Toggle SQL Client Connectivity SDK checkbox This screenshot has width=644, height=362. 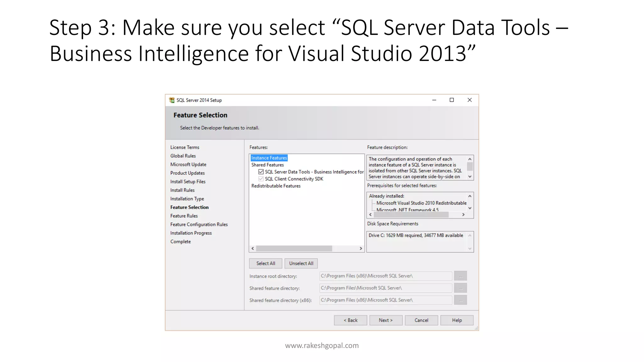tap(261, 179)
